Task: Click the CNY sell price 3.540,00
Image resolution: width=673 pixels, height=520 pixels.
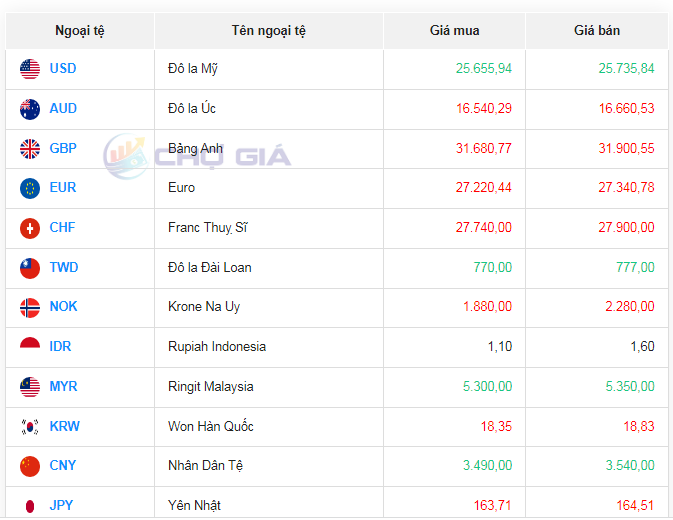Action: (630, 466)
